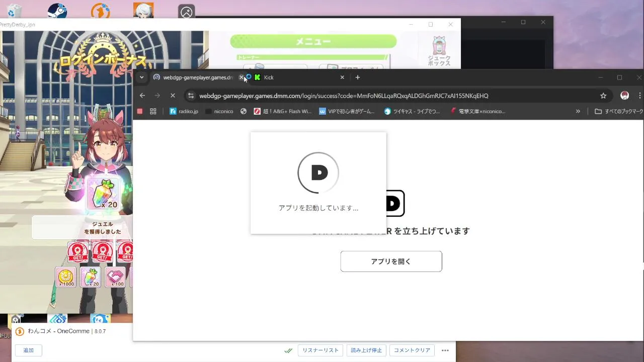This screenshot has width=644, height=362.
Task: View site information icon in address bar
Action: (190, 96)
